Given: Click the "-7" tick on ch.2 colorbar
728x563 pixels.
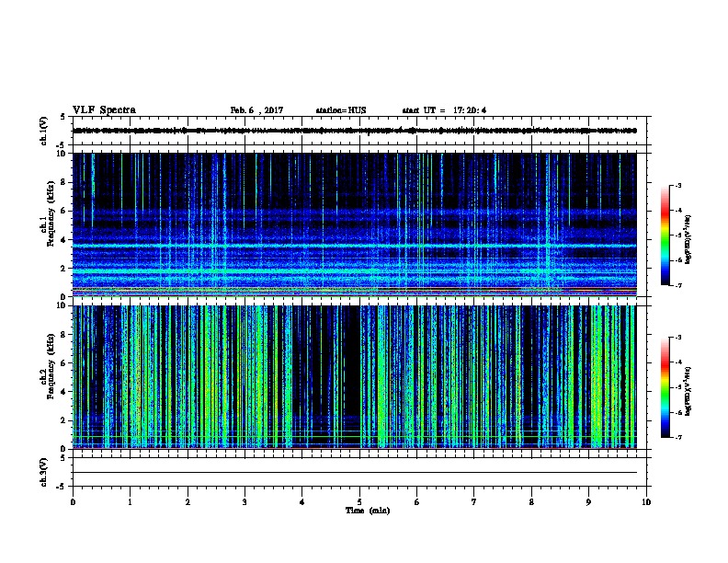Looking at the screenshot, I should tap(677, 438).
